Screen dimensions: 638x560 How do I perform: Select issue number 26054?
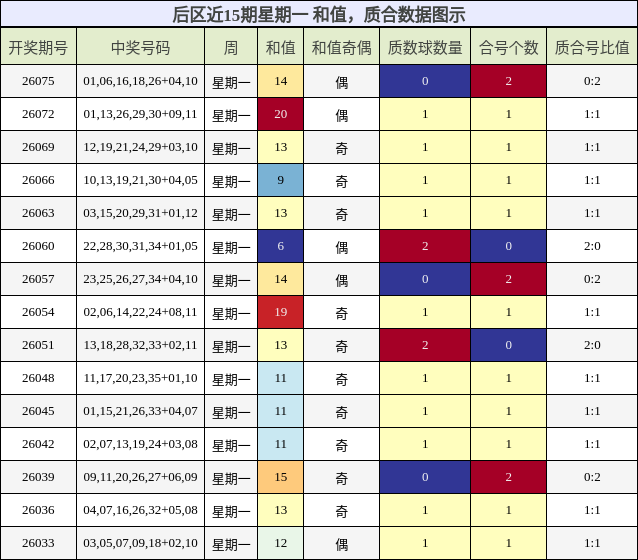pyautogui.click(x=38, y=312)
